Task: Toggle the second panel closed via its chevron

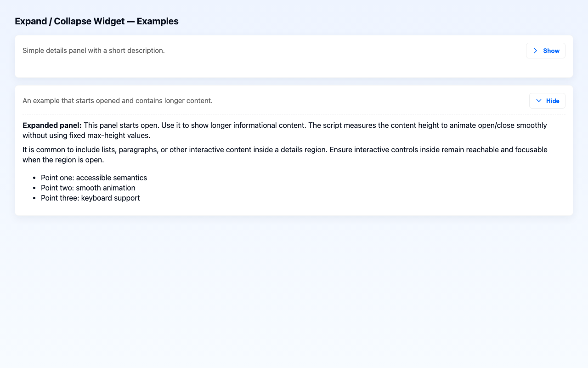Action: [x=538, y=100]
